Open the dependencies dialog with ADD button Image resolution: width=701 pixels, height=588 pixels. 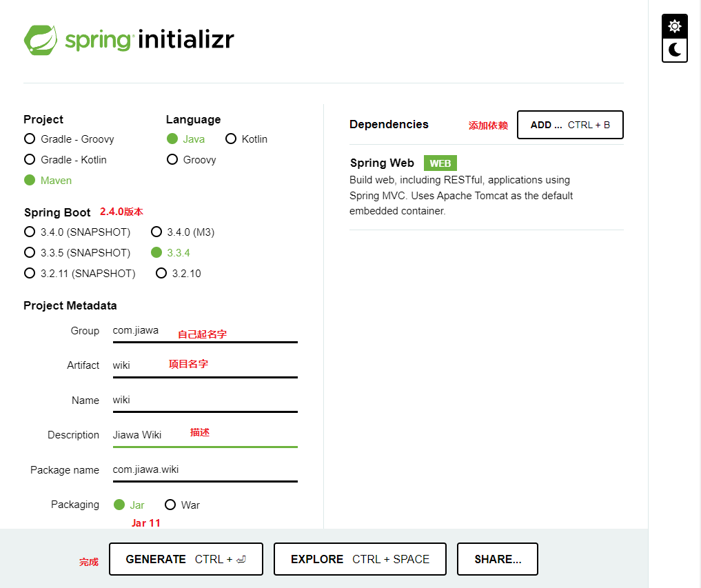tap(570, 125)
